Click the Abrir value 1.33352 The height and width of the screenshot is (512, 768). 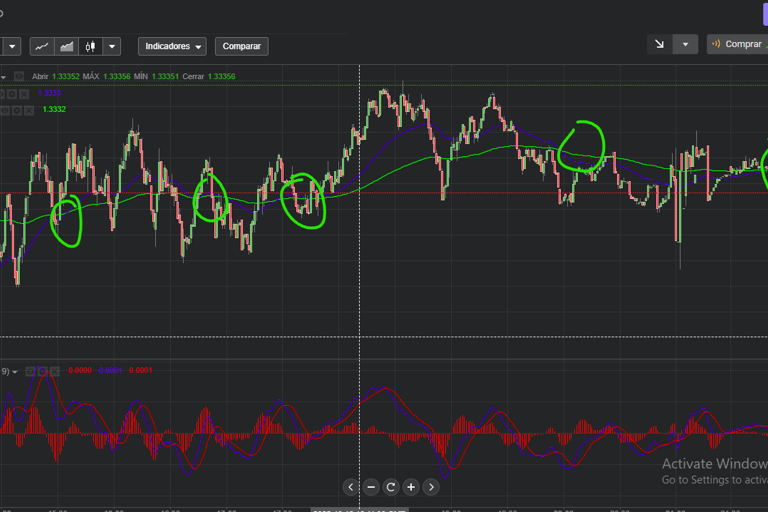click(66, 76)
